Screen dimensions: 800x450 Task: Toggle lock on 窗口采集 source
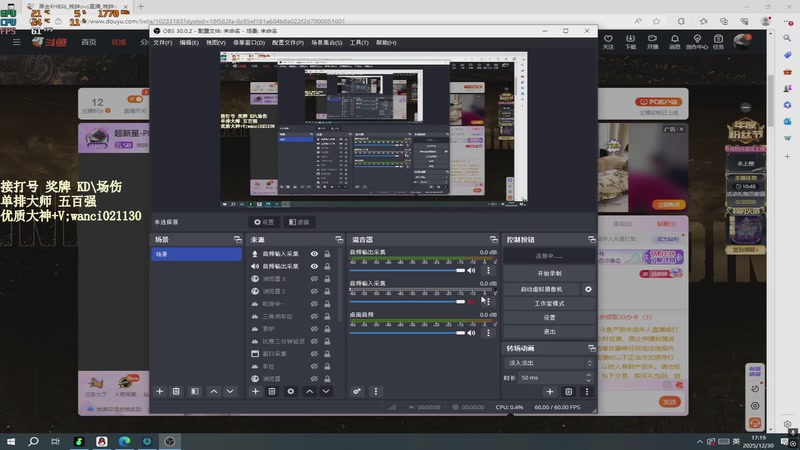pos(327,354)
